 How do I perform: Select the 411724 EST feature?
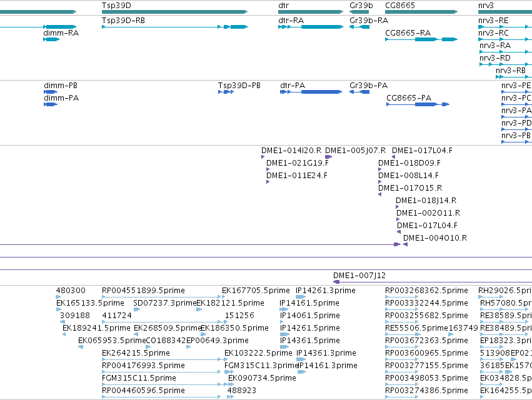point(117,316)
